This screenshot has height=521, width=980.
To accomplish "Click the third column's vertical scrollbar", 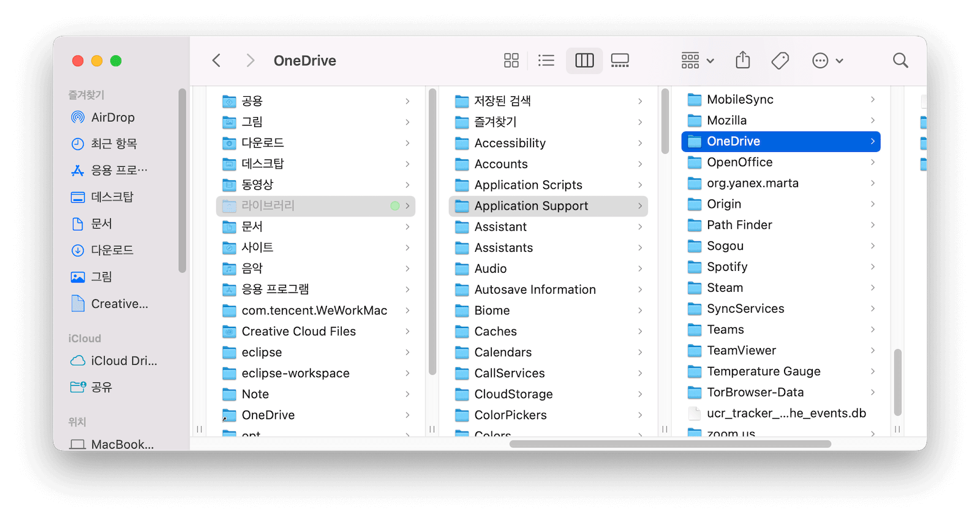I will point(897,382).
